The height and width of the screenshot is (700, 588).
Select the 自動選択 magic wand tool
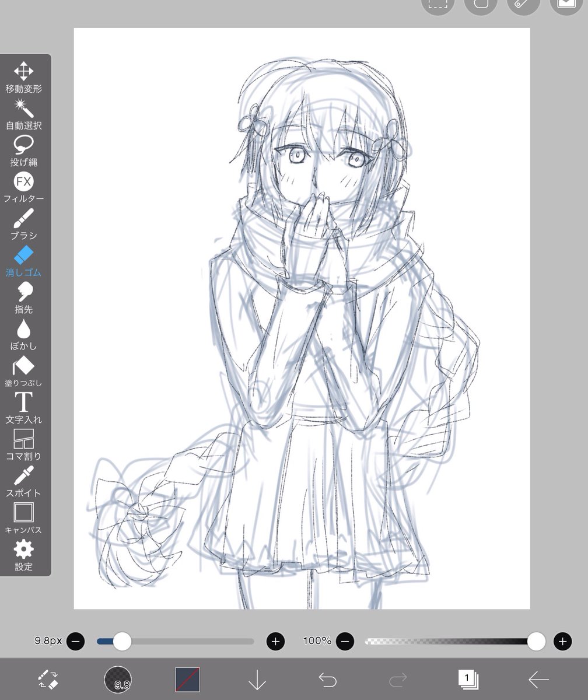(x=24, y=114)
